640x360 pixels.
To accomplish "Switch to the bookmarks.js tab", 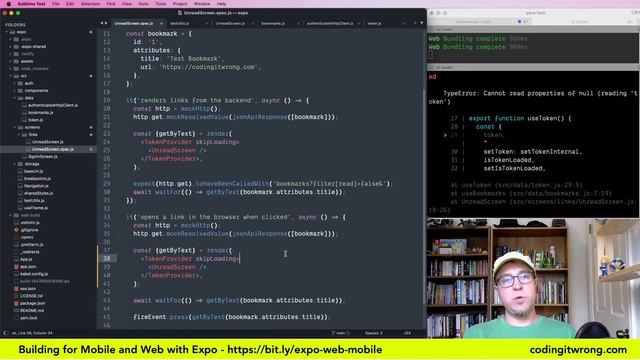I will (273, 23).
